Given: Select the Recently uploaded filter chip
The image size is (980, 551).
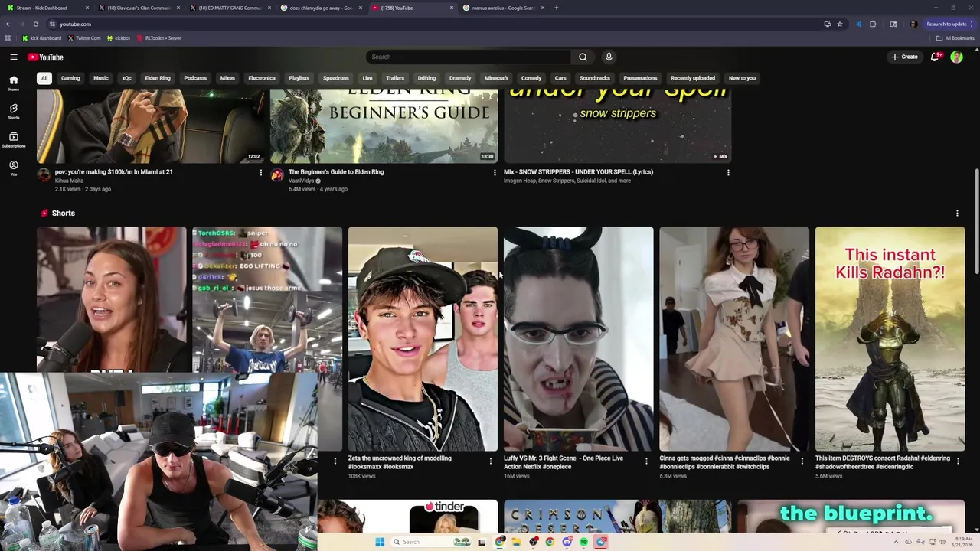Looking at the screenshot, I should [693, 78].
